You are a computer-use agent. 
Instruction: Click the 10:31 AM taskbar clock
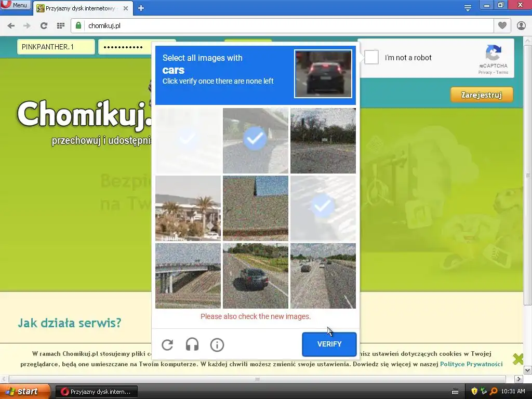[x=513, y=391]
